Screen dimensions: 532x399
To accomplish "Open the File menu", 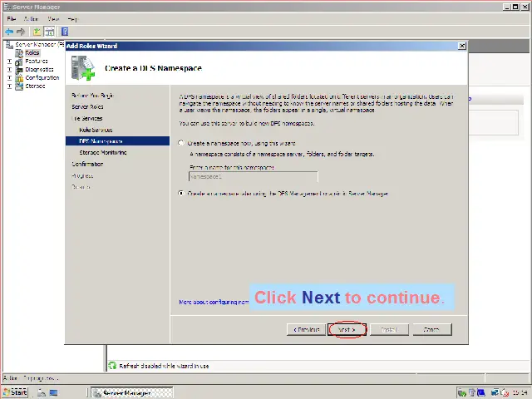I will 12,19.
